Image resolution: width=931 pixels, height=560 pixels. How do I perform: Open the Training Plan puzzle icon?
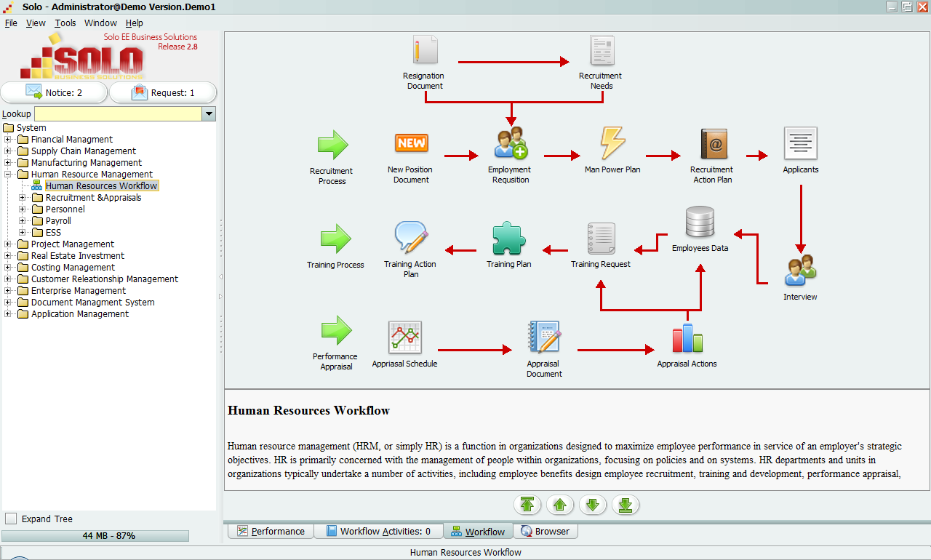pos(508,238)
